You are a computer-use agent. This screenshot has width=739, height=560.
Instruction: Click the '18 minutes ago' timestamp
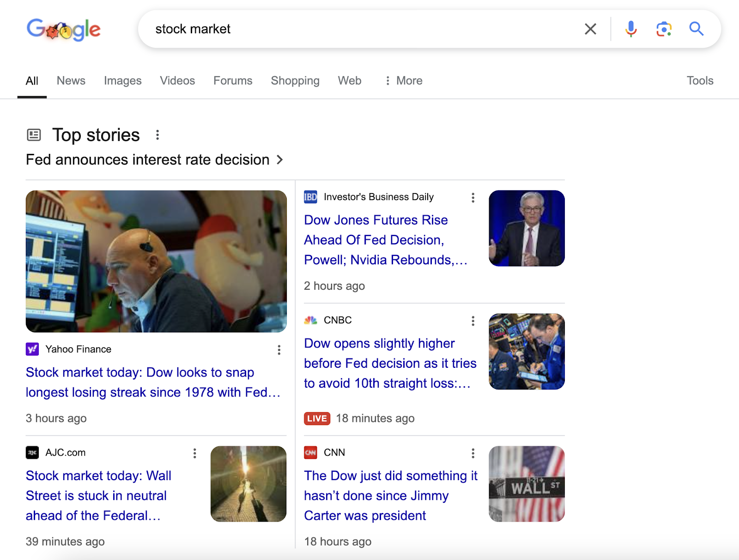pos(375,418)
